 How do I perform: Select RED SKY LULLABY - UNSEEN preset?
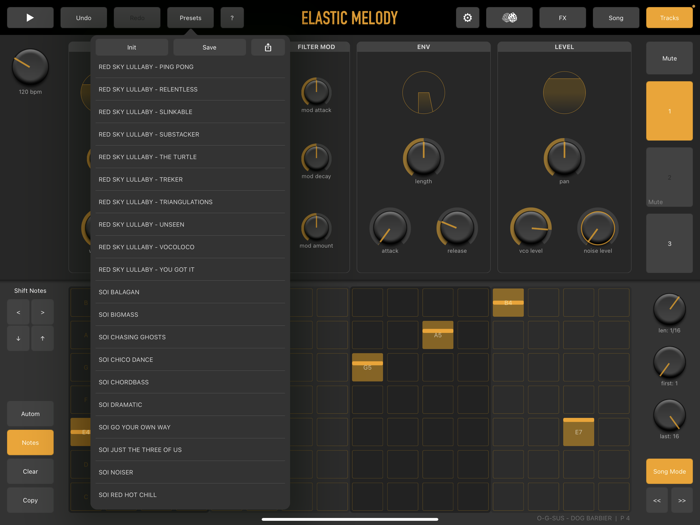tap(190, 225)
